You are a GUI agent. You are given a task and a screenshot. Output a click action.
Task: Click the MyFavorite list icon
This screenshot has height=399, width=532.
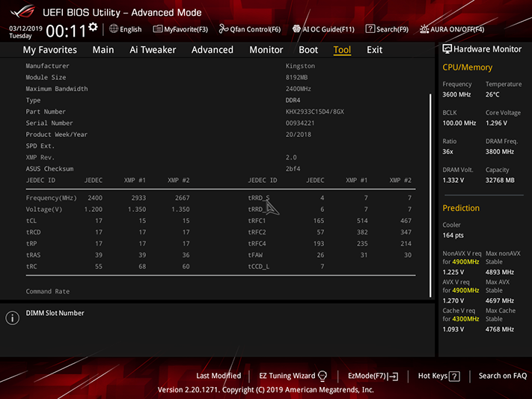click(x=157, y=29)
